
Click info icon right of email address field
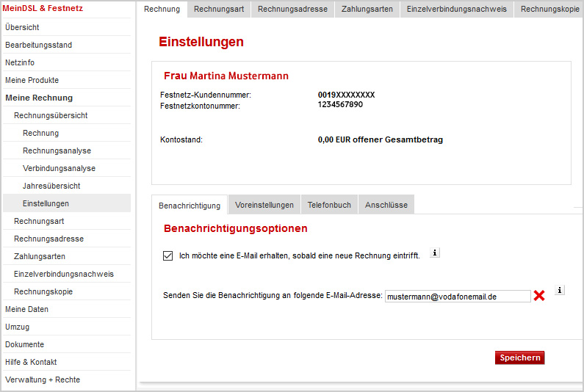(x=560, y=291)
